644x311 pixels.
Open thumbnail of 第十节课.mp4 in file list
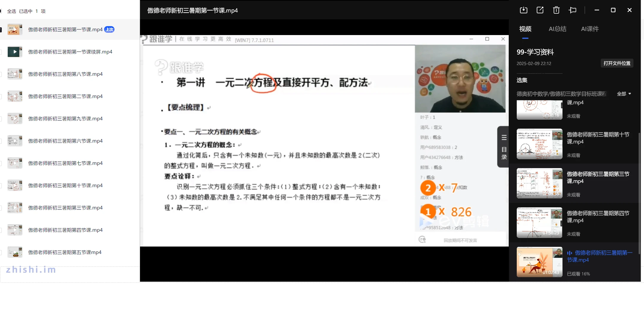coord(15,185)
